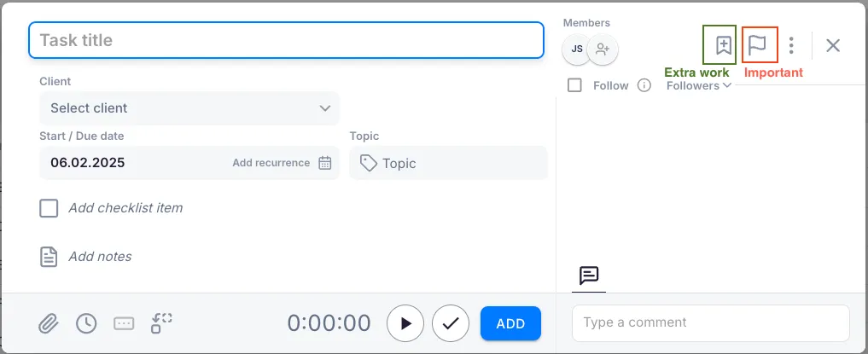Viewport: 868px width, 354px height.
Task: Start the timer with play button
Action: [405, 323]
